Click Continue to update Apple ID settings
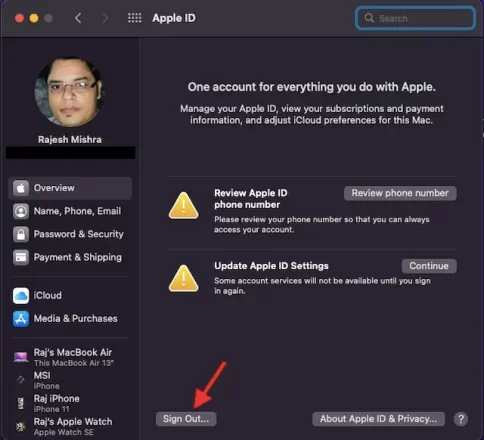Screen dimensions: 484x440 pyautogui.click(x=429, y=266)
